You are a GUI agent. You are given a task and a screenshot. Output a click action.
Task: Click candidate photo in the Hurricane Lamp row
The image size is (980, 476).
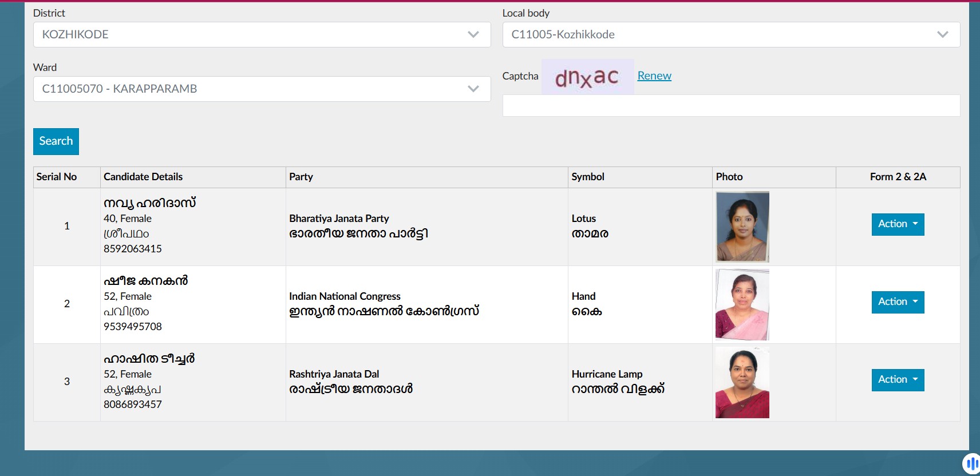(742, 382)
